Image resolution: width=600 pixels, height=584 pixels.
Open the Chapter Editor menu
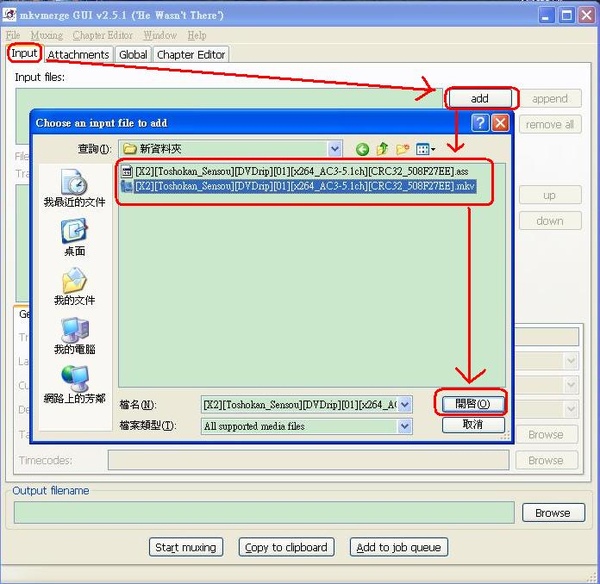tap(103, 35)
